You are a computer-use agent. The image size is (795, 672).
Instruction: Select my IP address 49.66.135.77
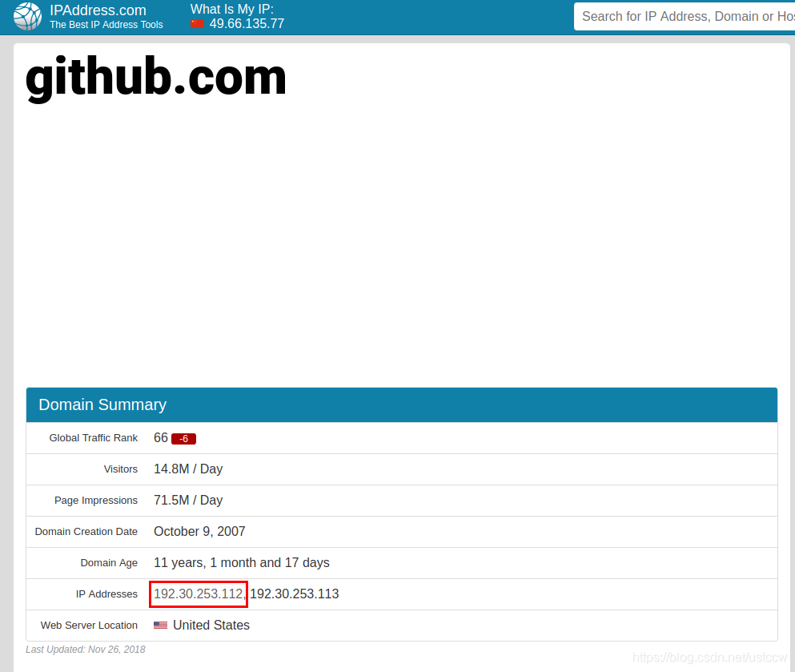tap(247, 24)
